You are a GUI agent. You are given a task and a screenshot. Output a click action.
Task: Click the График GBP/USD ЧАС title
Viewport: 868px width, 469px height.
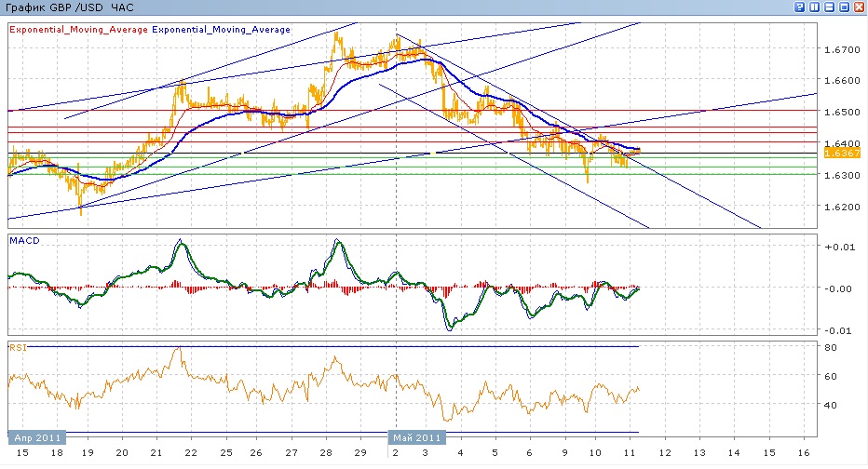(69, 7)
